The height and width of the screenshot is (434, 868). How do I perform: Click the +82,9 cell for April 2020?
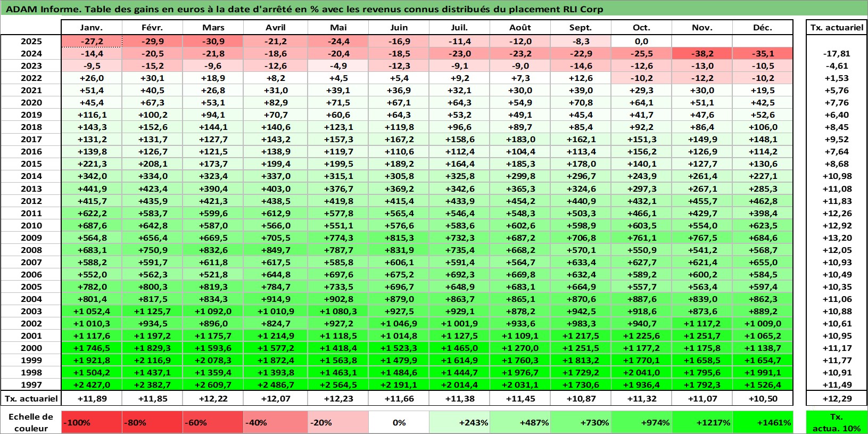point(275,102)
